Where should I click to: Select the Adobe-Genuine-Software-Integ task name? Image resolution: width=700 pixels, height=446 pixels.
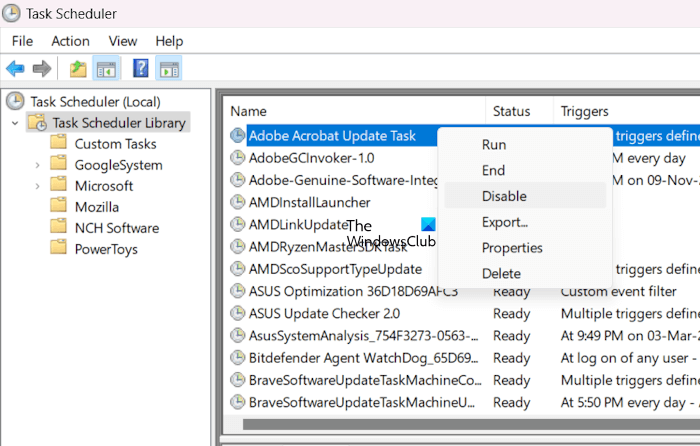343,180
